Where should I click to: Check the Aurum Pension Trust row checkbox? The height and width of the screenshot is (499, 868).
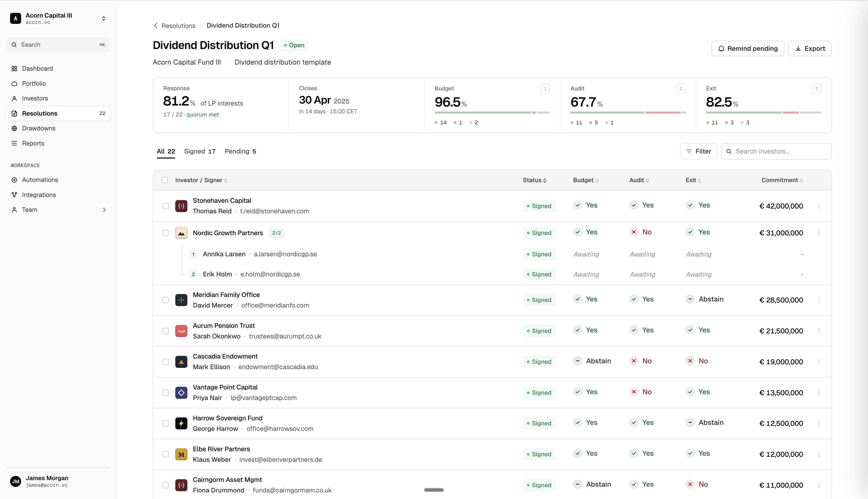tap(166, 331)
